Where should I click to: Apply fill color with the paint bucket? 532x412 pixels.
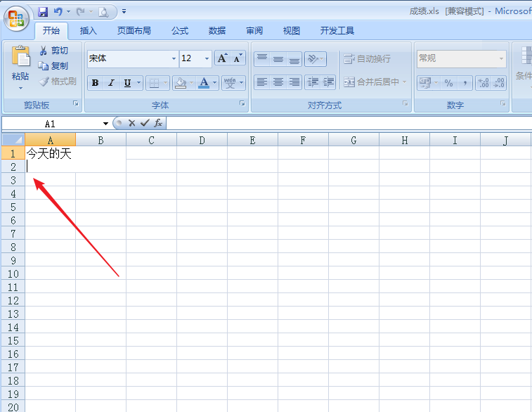click(181, 83)
